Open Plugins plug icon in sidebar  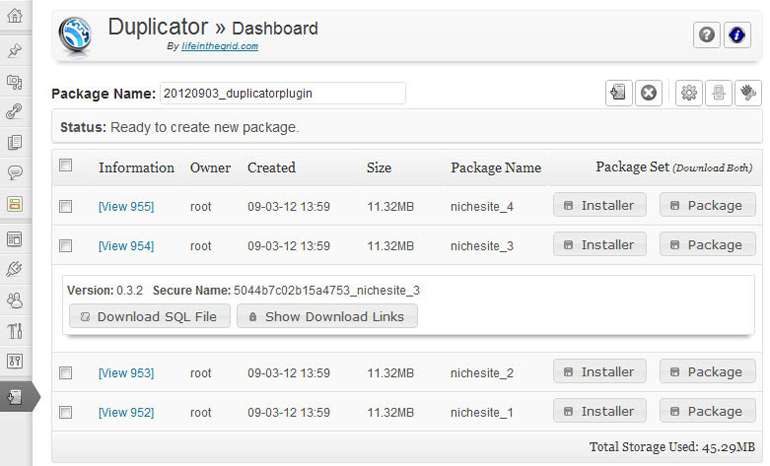pos(15,268)
